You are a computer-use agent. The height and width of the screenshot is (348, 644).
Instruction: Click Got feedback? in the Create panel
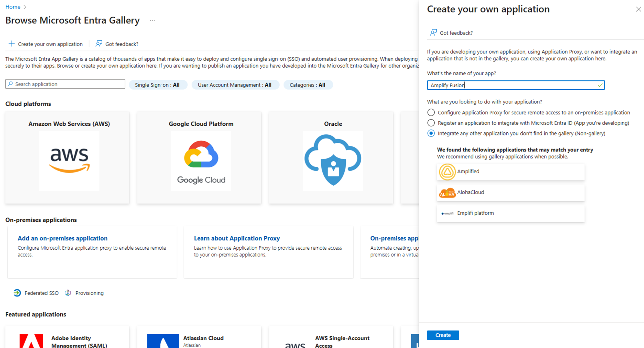pos(451,33)
